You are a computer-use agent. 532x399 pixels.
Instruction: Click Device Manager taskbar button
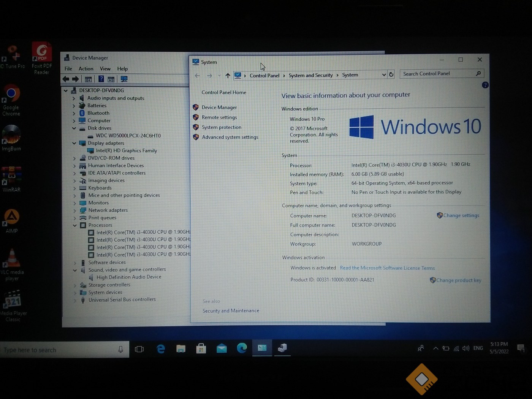282,348
